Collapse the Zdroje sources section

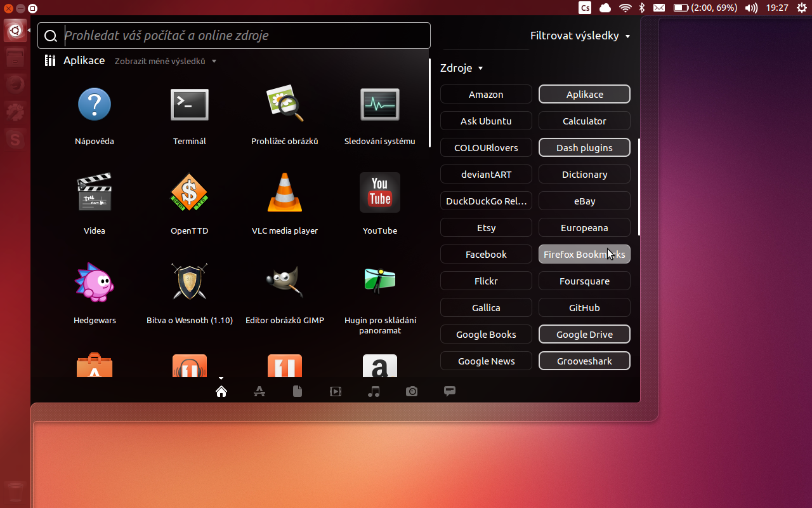pos(461,68)
